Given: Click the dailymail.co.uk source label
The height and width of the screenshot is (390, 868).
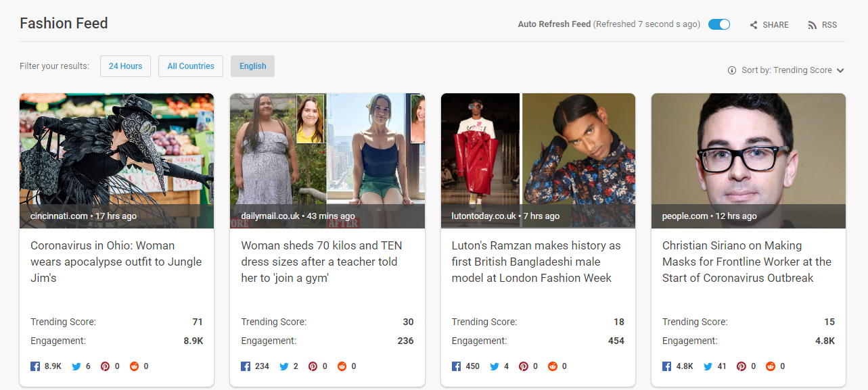Looking at the screenshot, I should click(x=270, y=216).
